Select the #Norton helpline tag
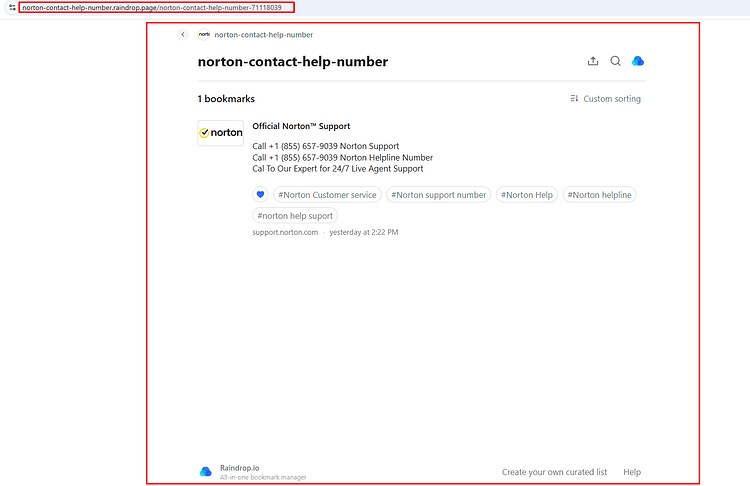The image size is (750, 486). click(599, 195)
